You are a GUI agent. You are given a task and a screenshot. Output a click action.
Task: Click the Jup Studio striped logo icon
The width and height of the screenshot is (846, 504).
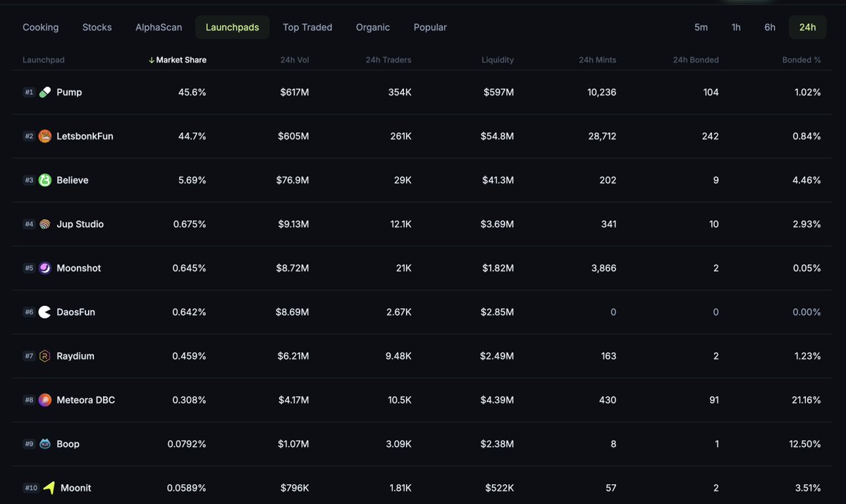click(x=45, y=224)
